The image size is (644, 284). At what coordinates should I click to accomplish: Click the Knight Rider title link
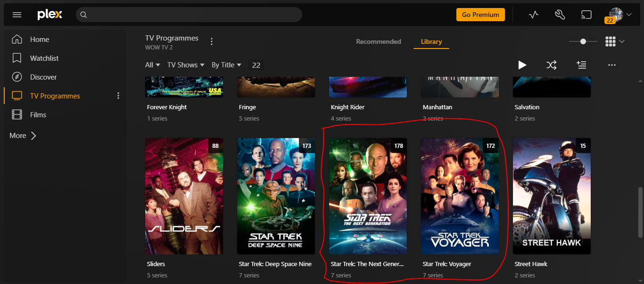[347, 107]
